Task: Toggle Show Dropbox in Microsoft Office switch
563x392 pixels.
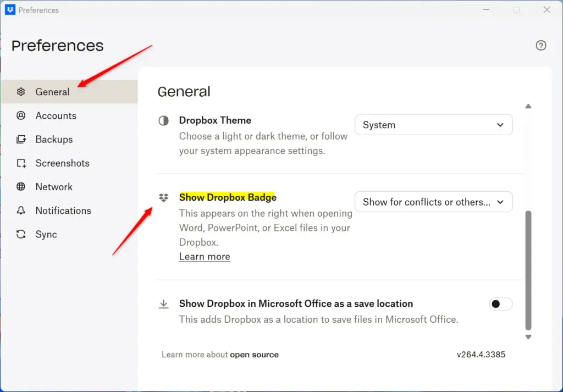Action: tap(500, 304)
